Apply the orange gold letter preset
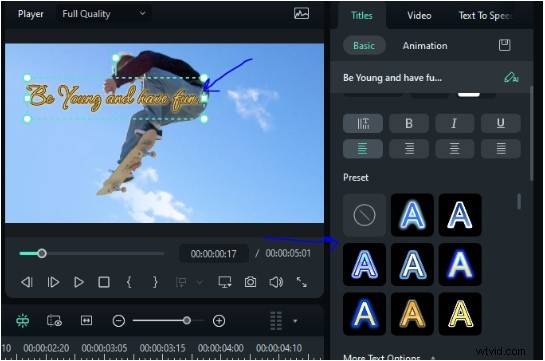 click(x=412, y=314)
